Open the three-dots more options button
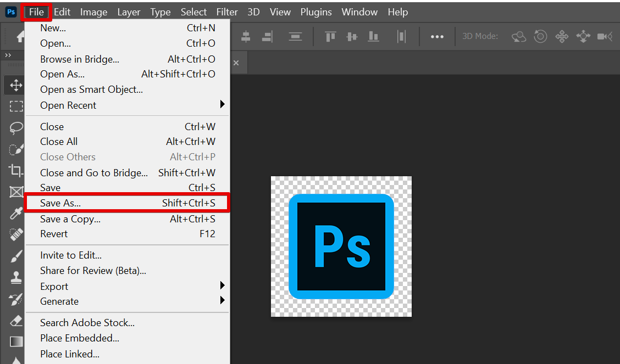 [437, 36]
